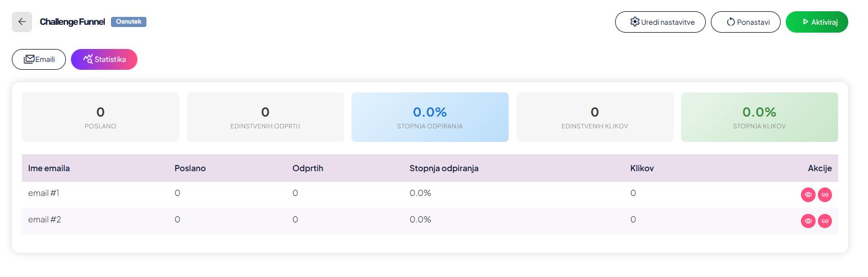
Task: Open link icon for email #1
Action: click(x=825, y=194)
